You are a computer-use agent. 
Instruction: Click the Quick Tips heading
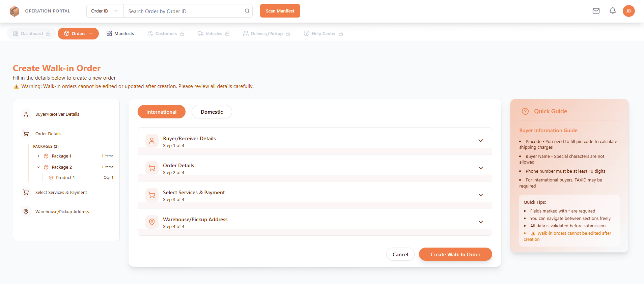pyautogui.click(x=535, y=202)
